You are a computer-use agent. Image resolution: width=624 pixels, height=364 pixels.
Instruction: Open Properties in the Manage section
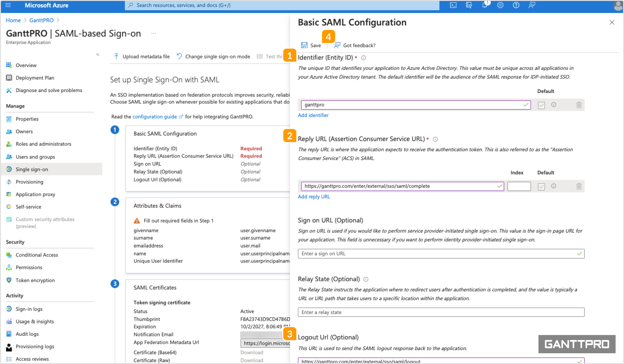pyautogui.click(x=27, y=119)
